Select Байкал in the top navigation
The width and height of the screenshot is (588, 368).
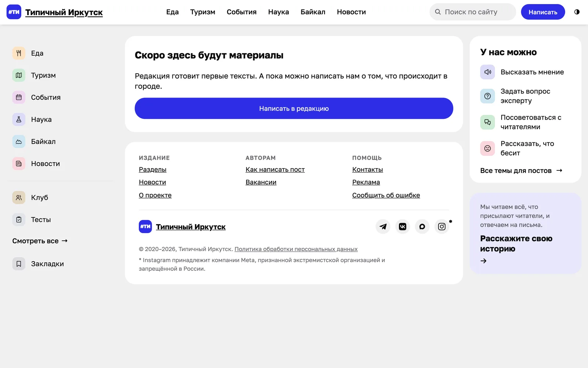tap(313, 12)
